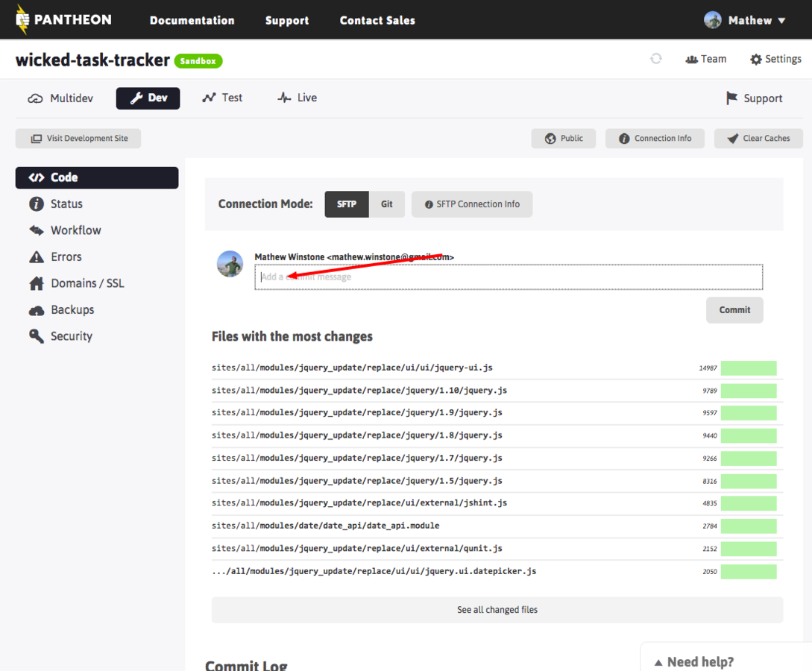The width and height of the screenshot is (812, 671).
Task: Click file row jquery.ui.datepicker.js
Action: pyautogui.click(x=497, y=571)
